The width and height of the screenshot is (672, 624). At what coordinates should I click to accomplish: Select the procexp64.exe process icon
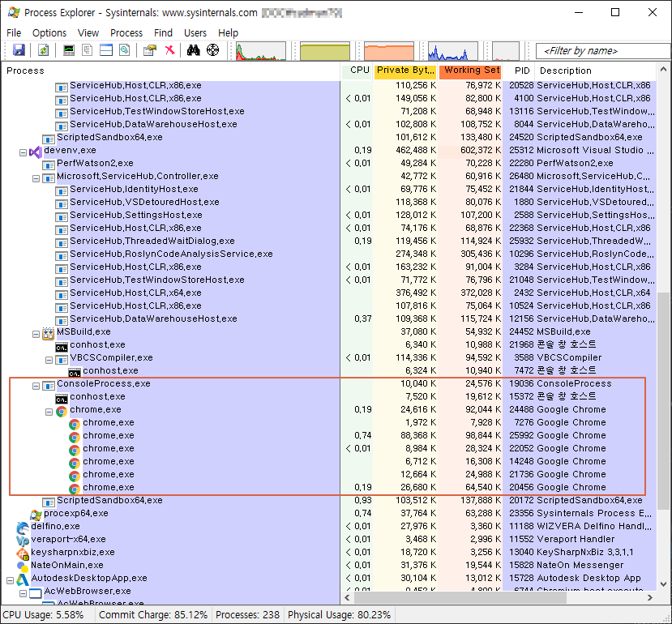pos(36,515)
